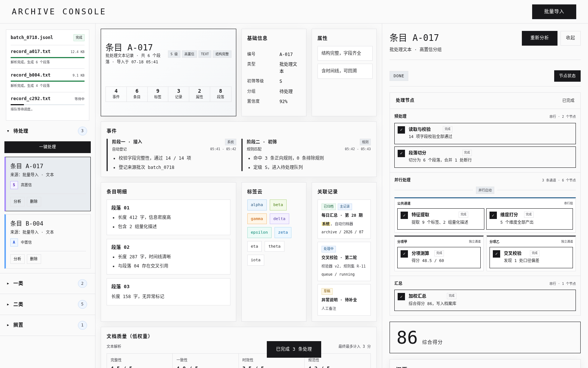The width and height of the screenshot is (588, 368).
Task: Collapse the 待处理 section
Action: click(x=47, y=131)
